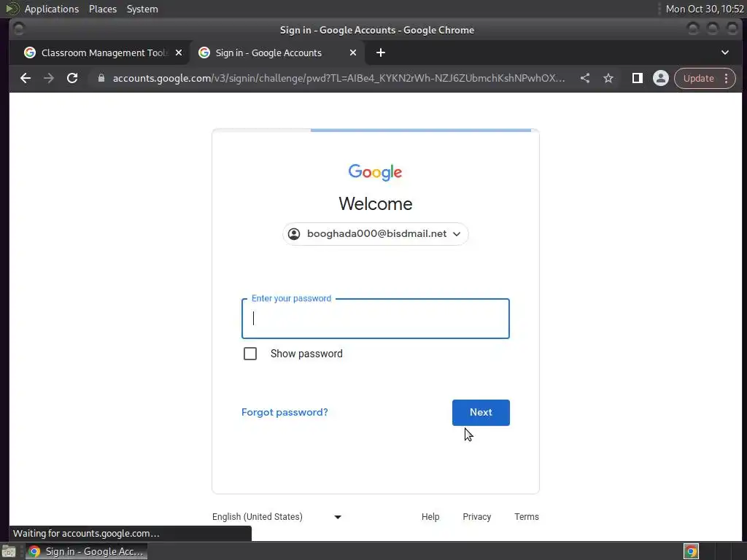747x560 pixels.
Task: Open the Help link
Action: tap(430, 517)
